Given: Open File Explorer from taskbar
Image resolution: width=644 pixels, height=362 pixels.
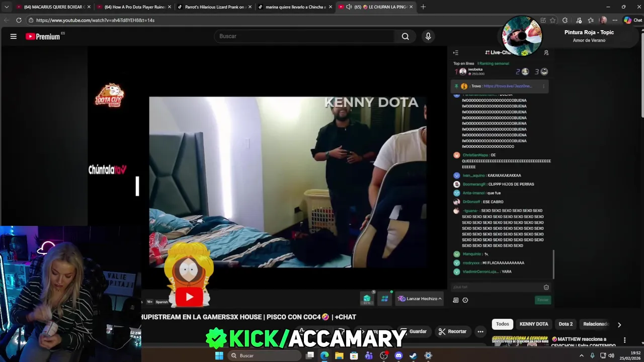Looking at the screenshot, I should tap(339, 355).
